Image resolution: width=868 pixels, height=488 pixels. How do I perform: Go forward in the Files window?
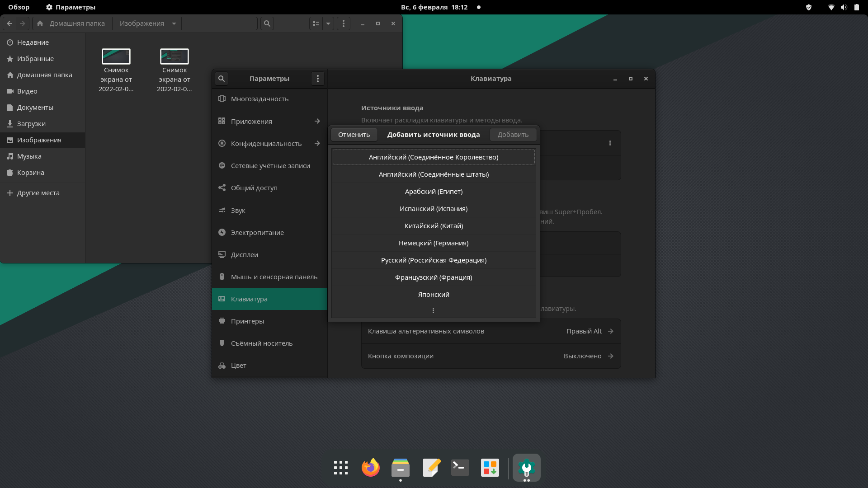23,23
